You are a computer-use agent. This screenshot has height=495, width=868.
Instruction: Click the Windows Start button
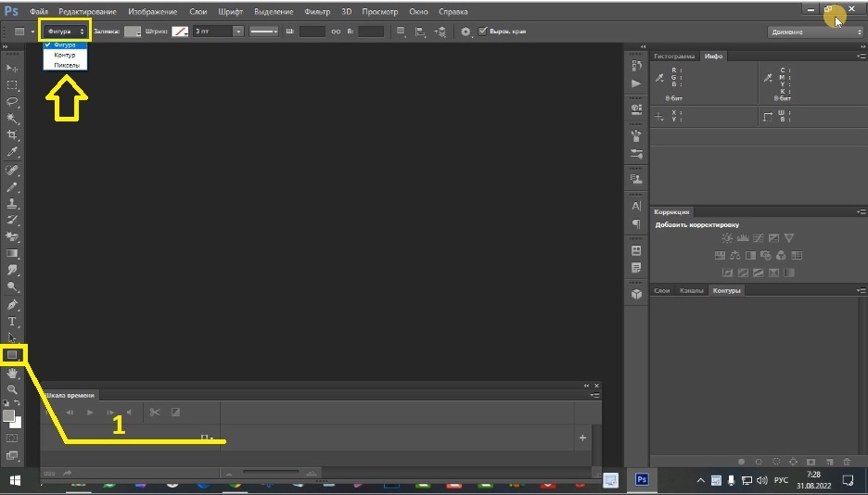coord(15,480)
